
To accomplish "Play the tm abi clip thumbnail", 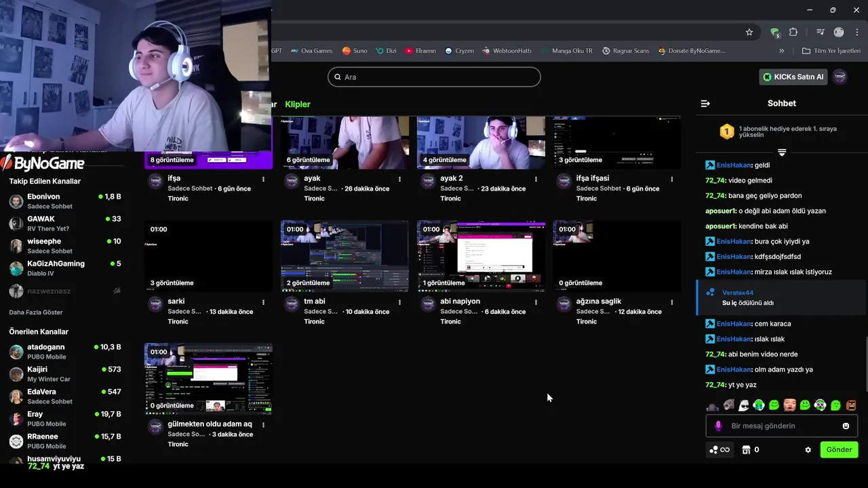I will 344,256.
